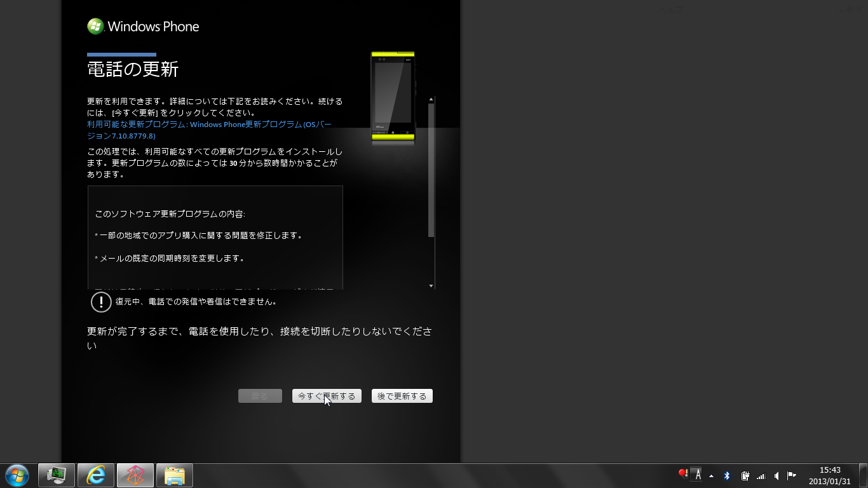Click the text about mail sync time
Screen dimensions: 868x488
pos(170,259)
